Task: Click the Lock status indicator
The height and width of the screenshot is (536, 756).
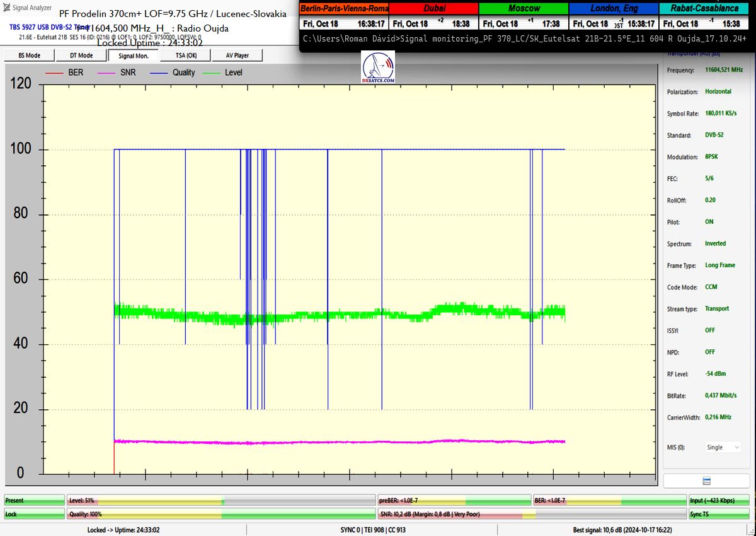Action: click(x=34, y=515)
